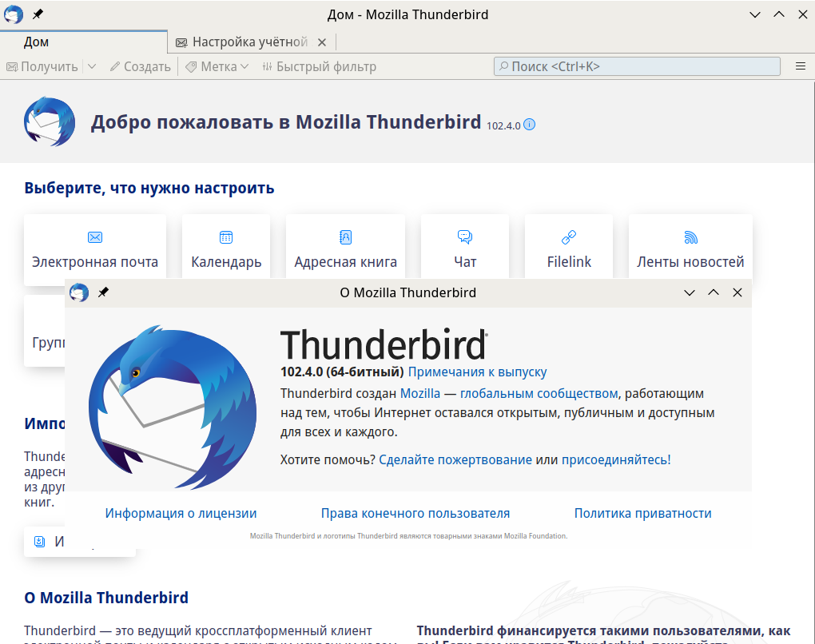
Task: Open Информация о лицензии link
Action: pos(181,513)
